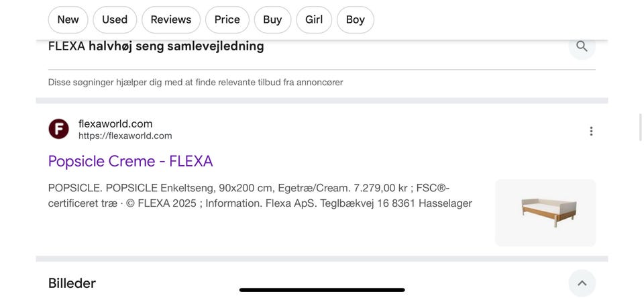Click the flexaworld.com site name
The height and width of the screenshot is (298, 644).
click(x=115, y=123)
